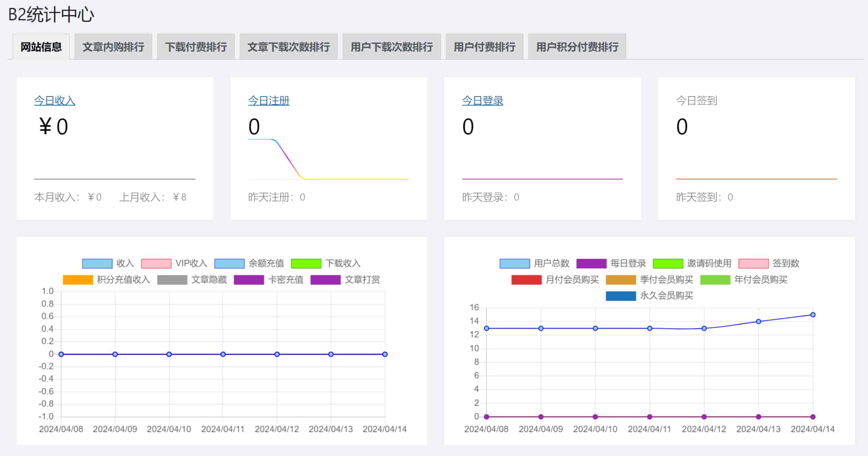Toggle 余额充值 legend swatch
Screen dimensions: 868x456
(x=230, y=263)
